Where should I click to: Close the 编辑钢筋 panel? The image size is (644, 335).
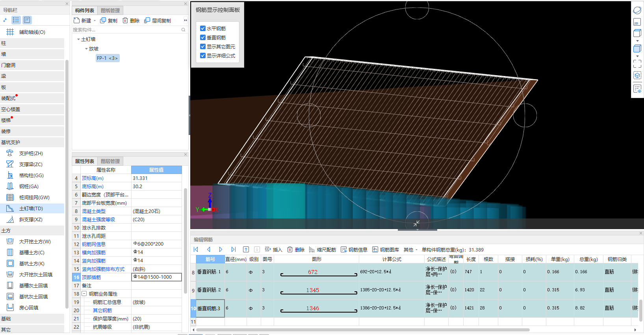pyautogui.click(x=641, y=233)
